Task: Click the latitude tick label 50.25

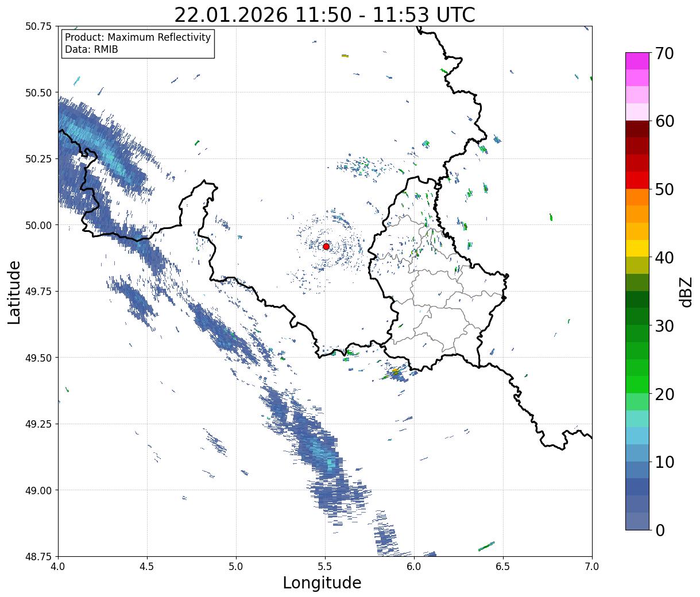Action: [38, 159]
